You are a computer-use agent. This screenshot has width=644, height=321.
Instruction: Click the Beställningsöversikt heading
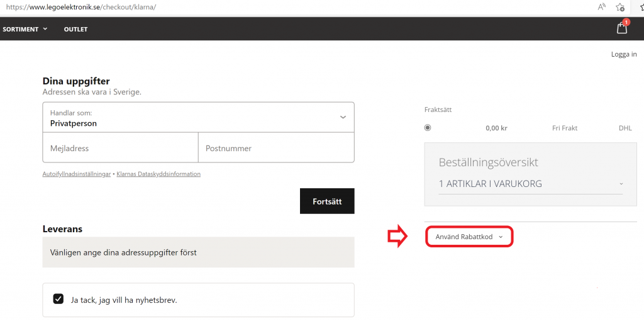pos(488,162)
